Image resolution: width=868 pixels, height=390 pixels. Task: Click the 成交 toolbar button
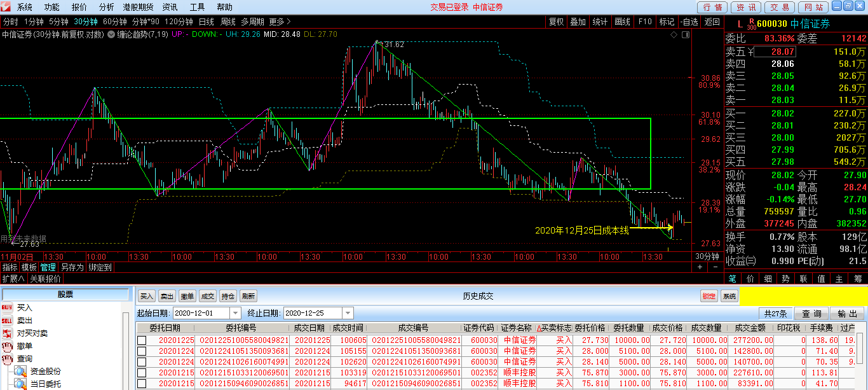[208, 296]
